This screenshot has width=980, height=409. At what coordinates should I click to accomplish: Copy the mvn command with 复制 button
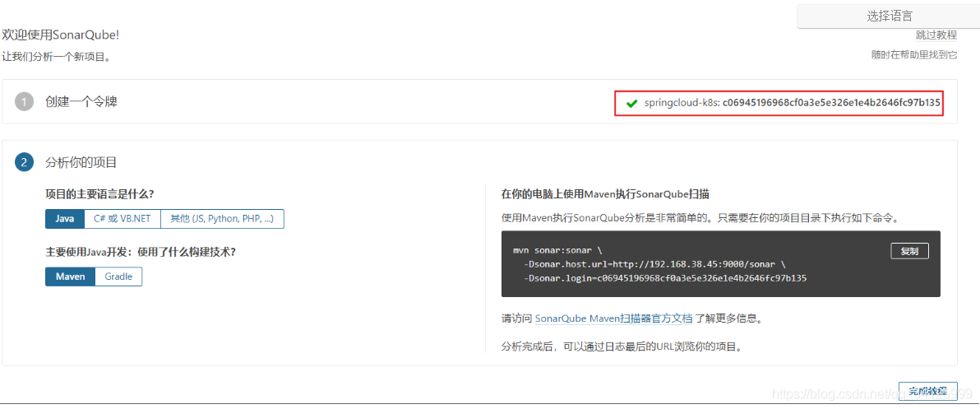909,251
